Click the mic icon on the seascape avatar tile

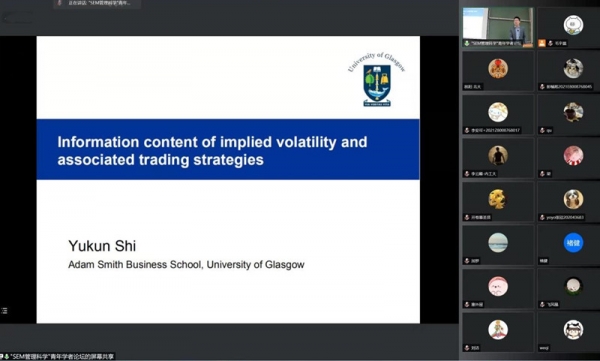pyautogui.click(x=467, y=261)
